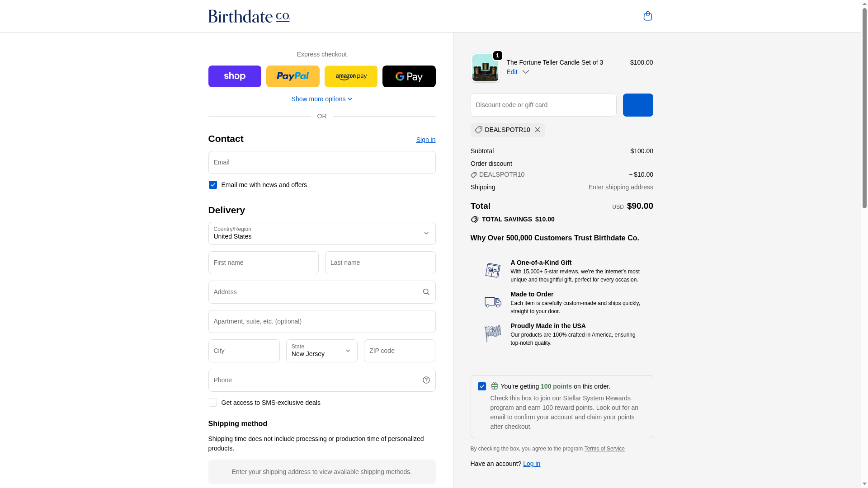Uncheck the Stellar System Rewards points checkbox
This screenshot has height=488, width=868.
click(x=482, y=386)
